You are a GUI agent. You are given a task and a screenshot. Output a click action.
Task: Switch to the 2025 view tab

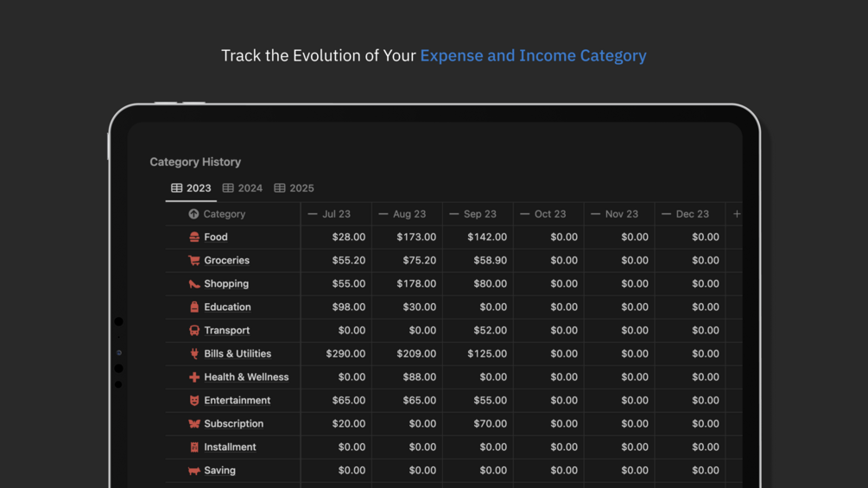click(294, 188)
